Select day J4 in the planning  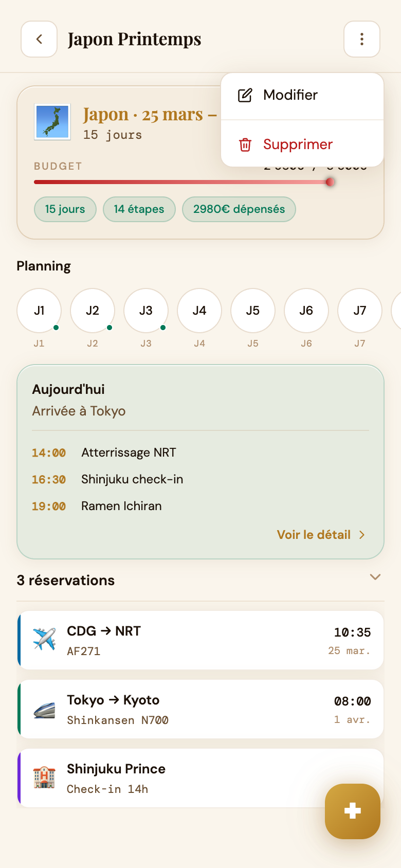[x=199, y=311]
